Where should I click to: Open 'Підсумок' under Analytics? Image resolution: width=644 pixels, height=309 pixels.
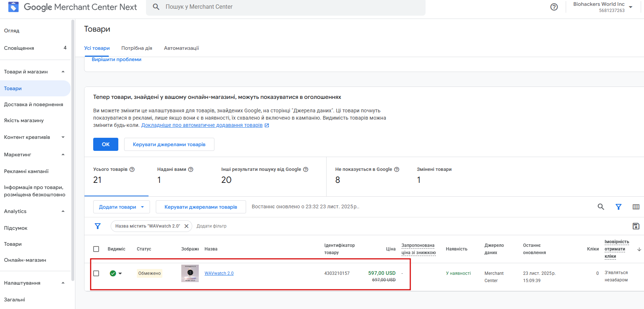[16, 228]
